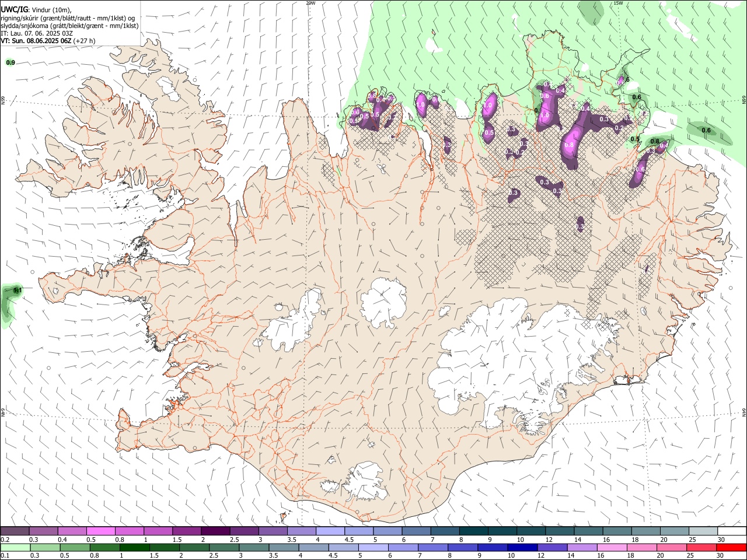Click the "0.1" label in the rain legend
The image size is (747, 560).
(5, 555)
